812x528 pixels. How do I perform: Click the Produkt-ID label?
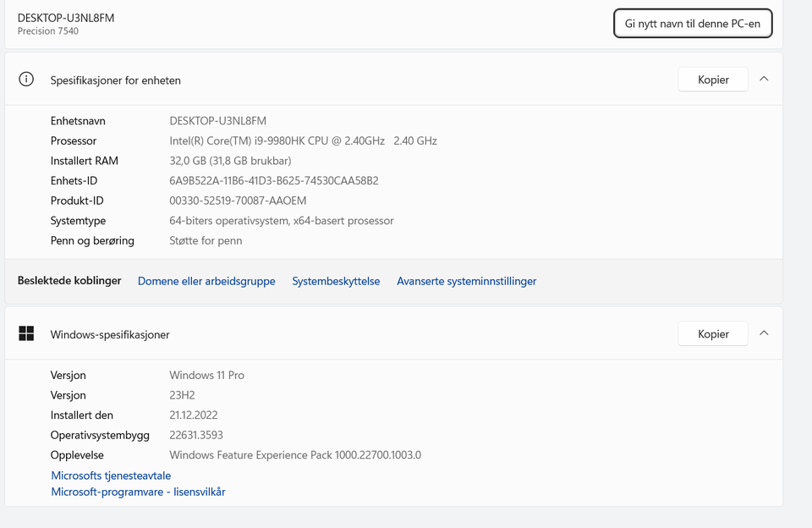[x=77, y=201]
